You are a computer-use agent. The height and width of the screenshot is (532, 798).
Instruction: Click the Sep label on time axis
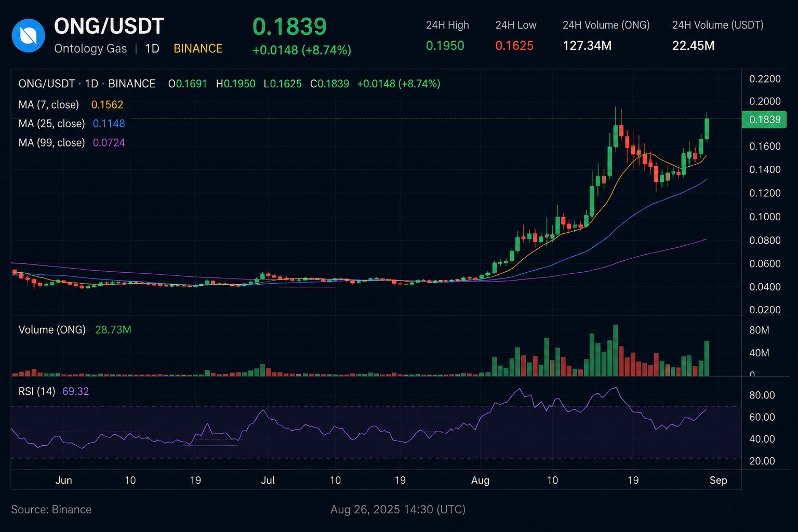click(x=719, y=481)
